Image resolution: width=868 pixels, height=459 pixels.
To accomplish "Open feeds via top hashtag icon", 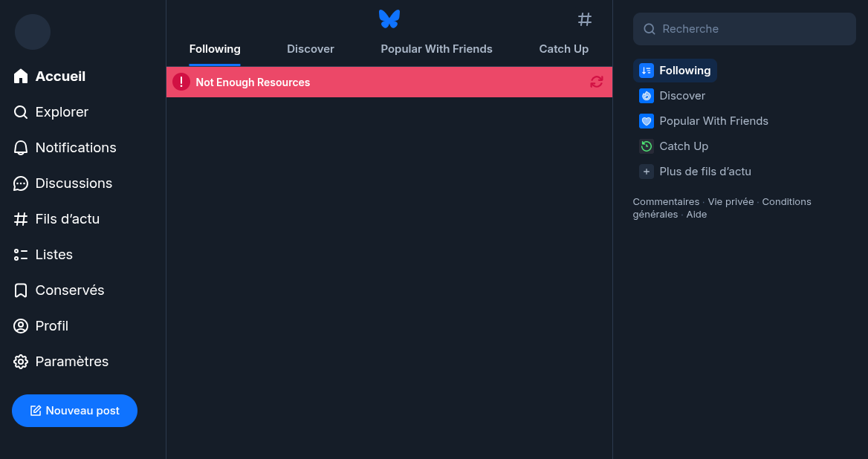I will 585,19.
